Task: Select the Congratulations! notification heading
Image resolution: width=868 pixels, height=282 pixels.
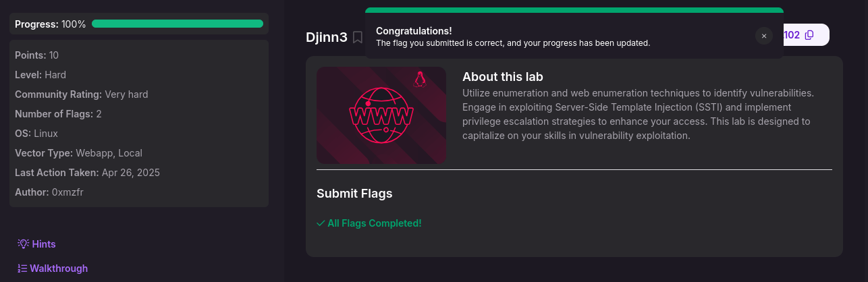Action: click(414, 31)
